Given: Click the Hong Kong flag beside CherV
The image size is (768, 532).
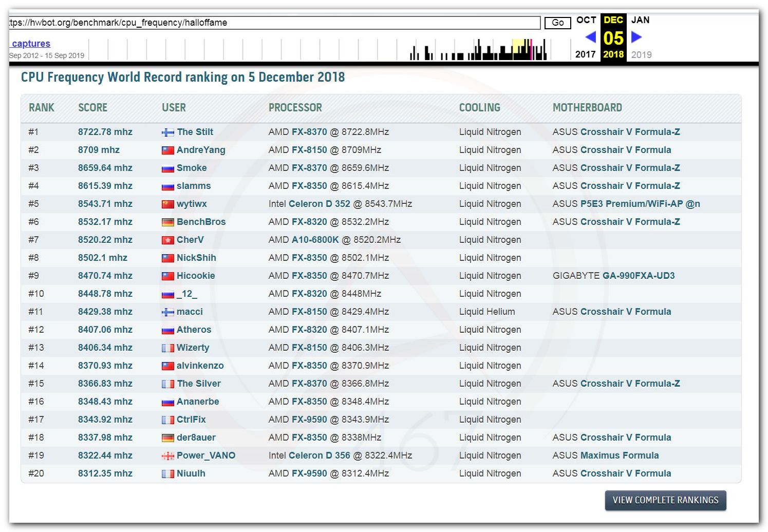Looking at the screenshot, I should [167, 240].
